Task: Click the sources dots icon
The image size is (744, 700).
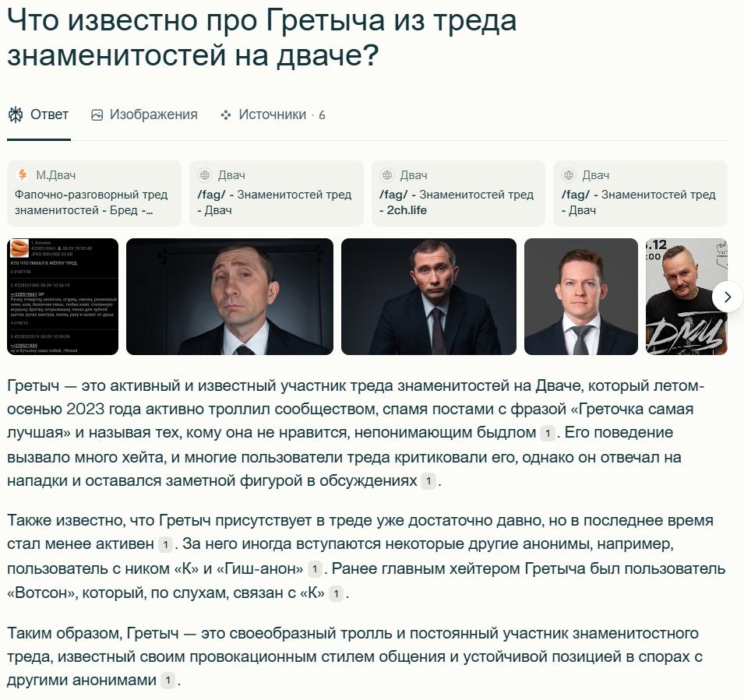Action: click(226, 115)
